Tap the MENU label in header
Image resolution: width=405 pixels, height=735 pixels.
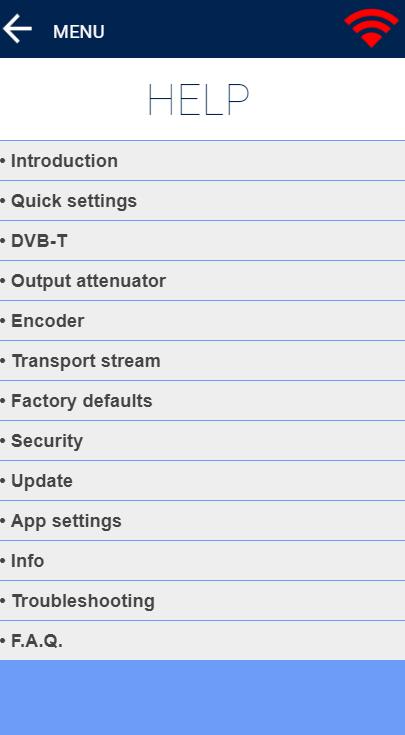tap(79, 32)
